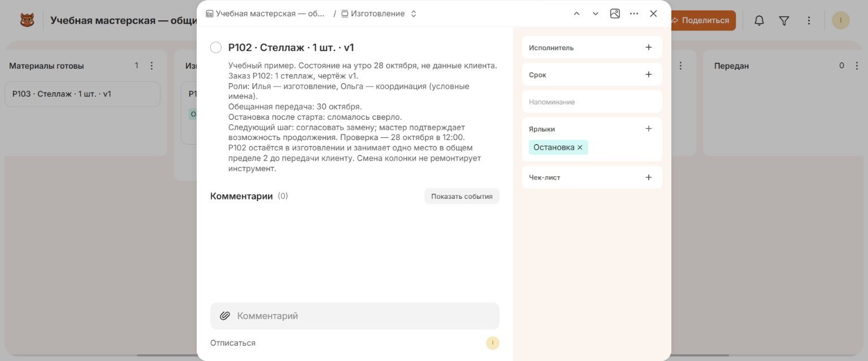Screen dimensions: 868x361
Task: Click the Напоминание field
Action: click(592, 102)
